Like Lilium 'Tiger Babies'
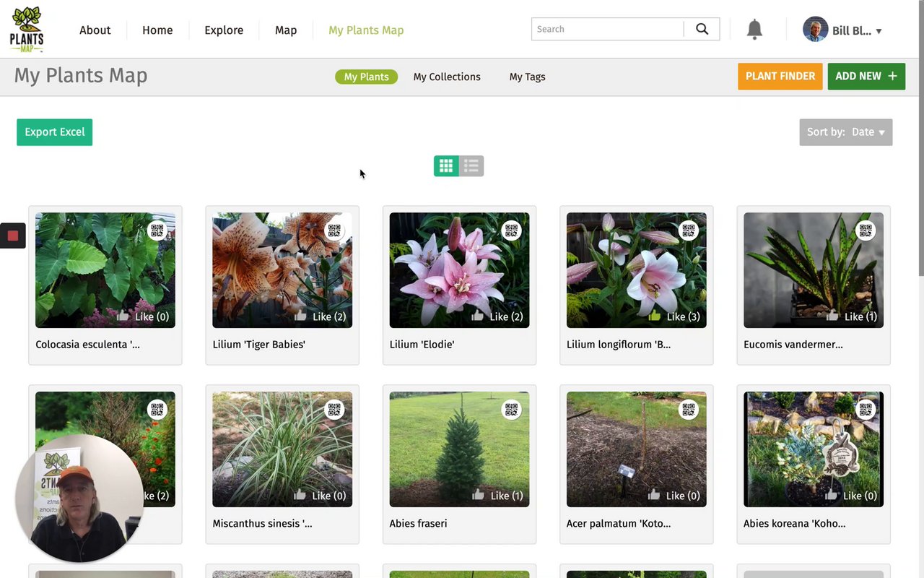 click(x=320, y=316)
